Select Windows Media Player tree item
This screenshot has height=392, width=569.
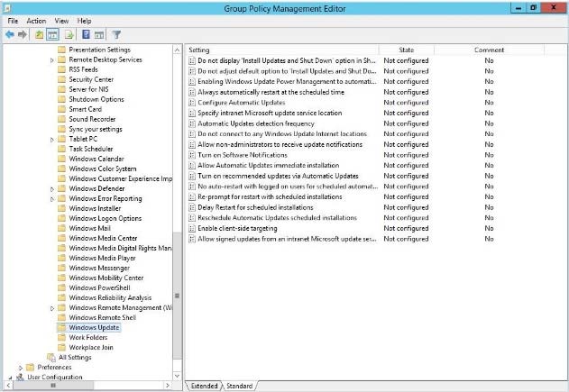pyautogui.click(x=102, y=259)
